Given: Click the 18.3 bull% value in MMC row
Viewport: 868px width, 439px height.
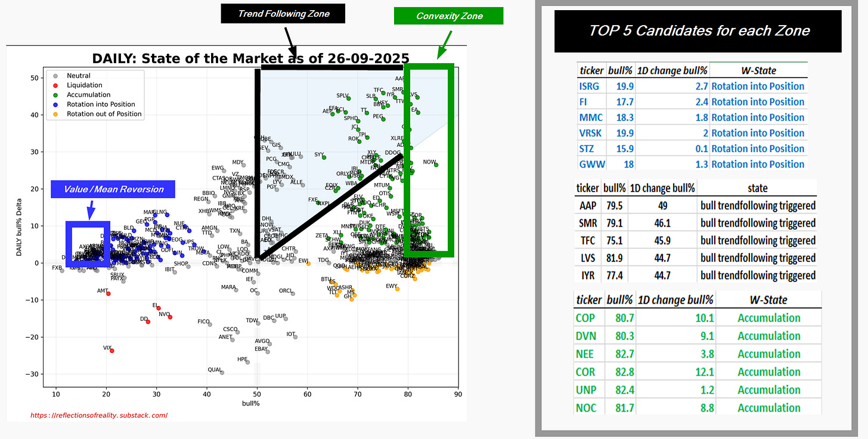Looking at the screenshot, I should tap(625, 118).
